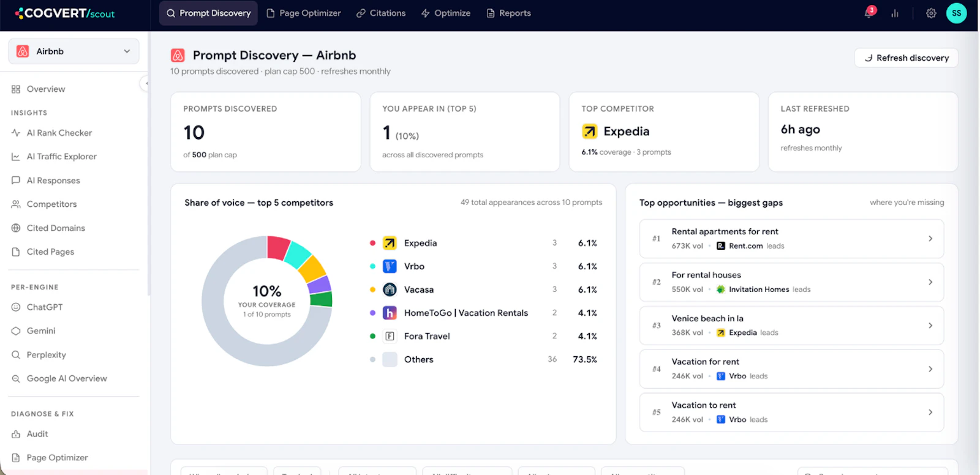Switch to the Citations tab
This screenshot has height=475, width=980.
click(x=381, y=13)
